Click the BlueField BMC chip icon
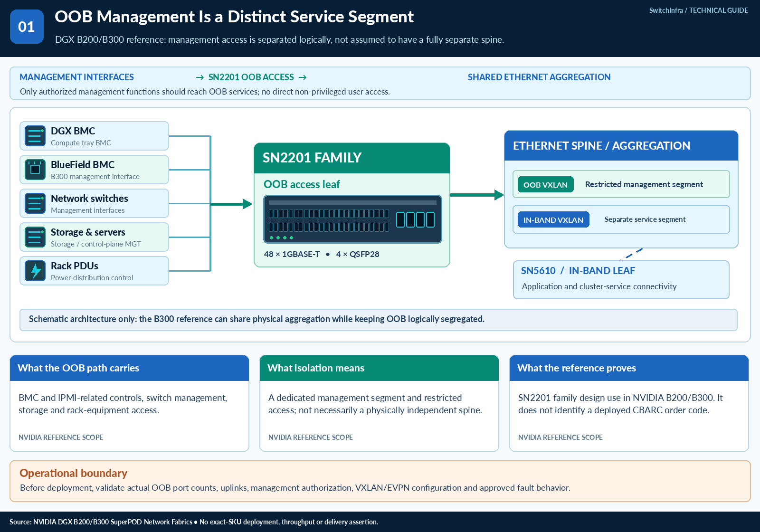Image resolution: width=760 pixels, height=532 pixels. [35, 170]
